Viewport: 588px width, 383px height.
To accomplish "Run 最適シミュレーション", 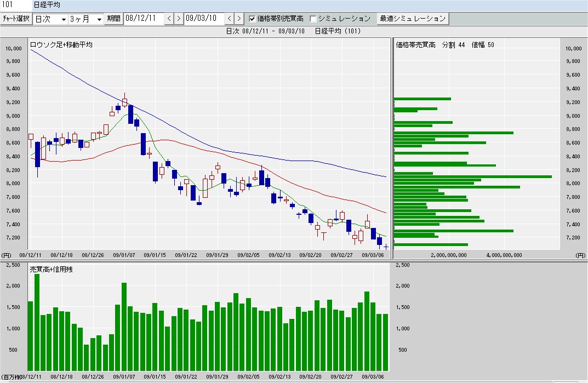I will [413, 19].
